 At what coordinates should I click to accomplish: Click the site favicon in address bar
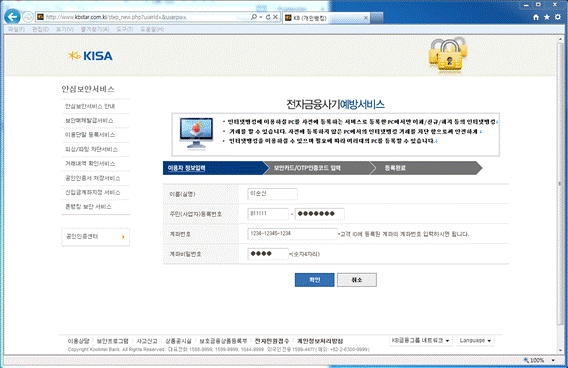coord(40,17)
